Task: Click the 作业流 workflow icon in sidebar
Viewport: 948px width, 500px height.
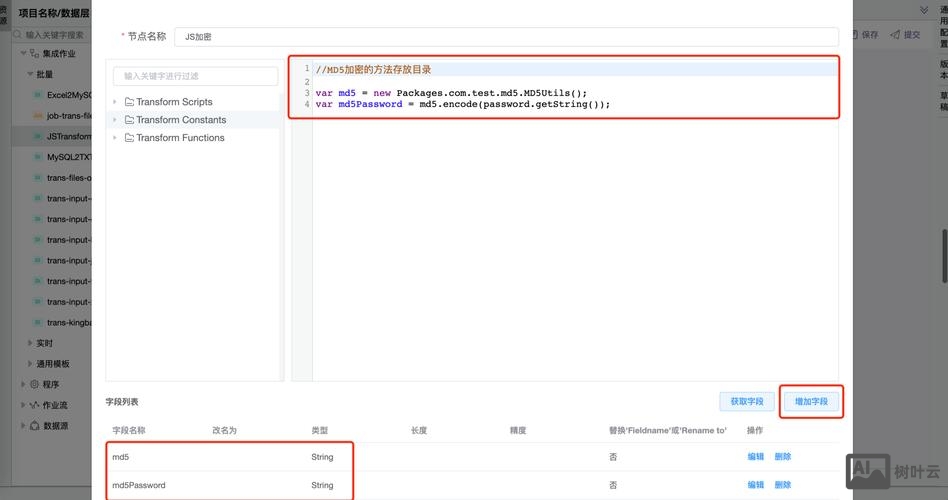Action: [x=34, y=405]
